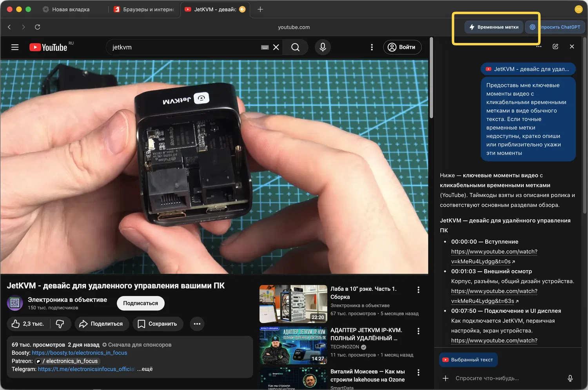Like the video with 2,3 тыс.

pos(28,324)
